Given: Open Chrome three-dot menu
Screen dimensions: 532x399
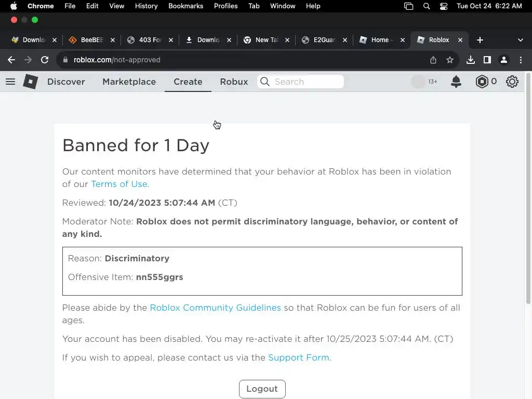Looking at the screenshot, I should pyautogui.click(x=521, y=60).
